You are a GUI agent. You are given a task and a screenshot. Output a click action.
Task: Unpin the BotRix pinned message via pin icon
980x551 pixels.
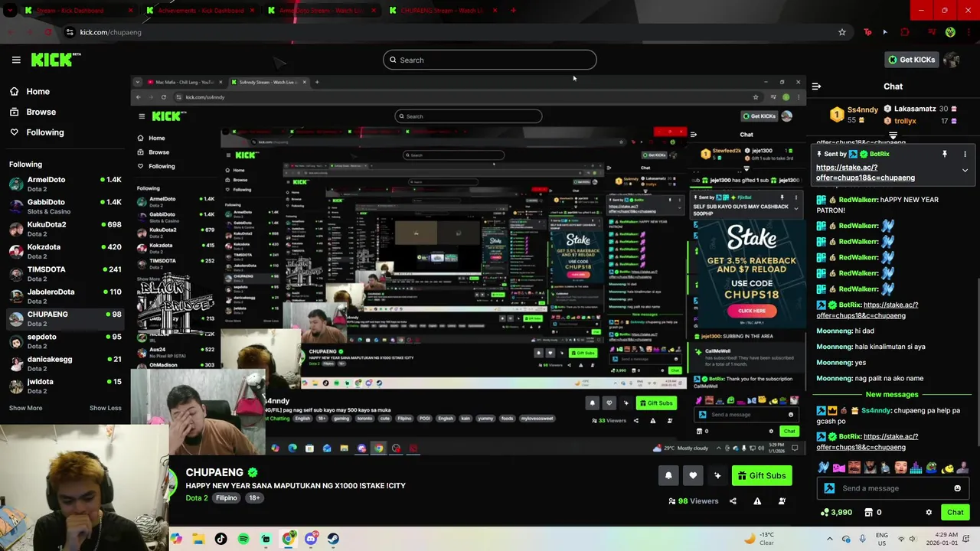click(x=944, y=154)
